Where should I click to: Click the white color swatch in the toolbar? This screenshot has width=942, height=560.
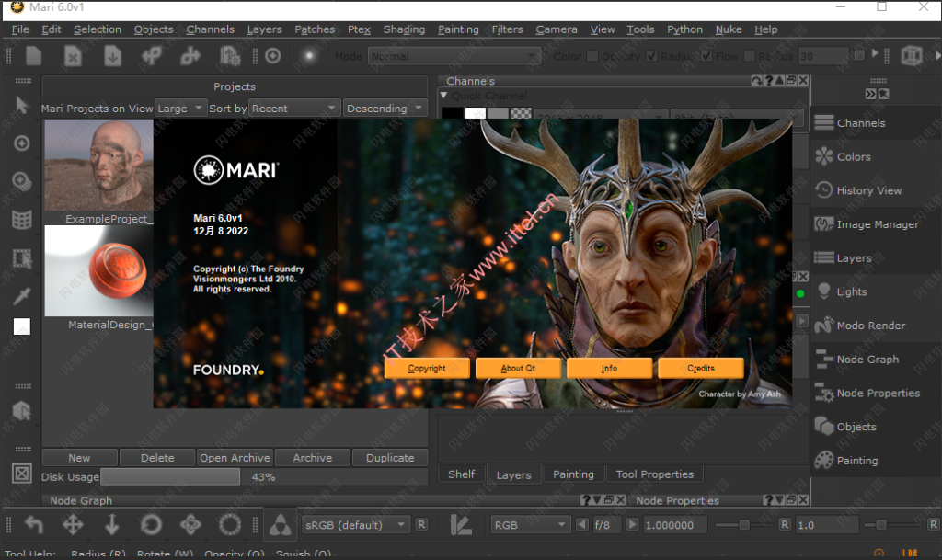[x=21, y=325]
